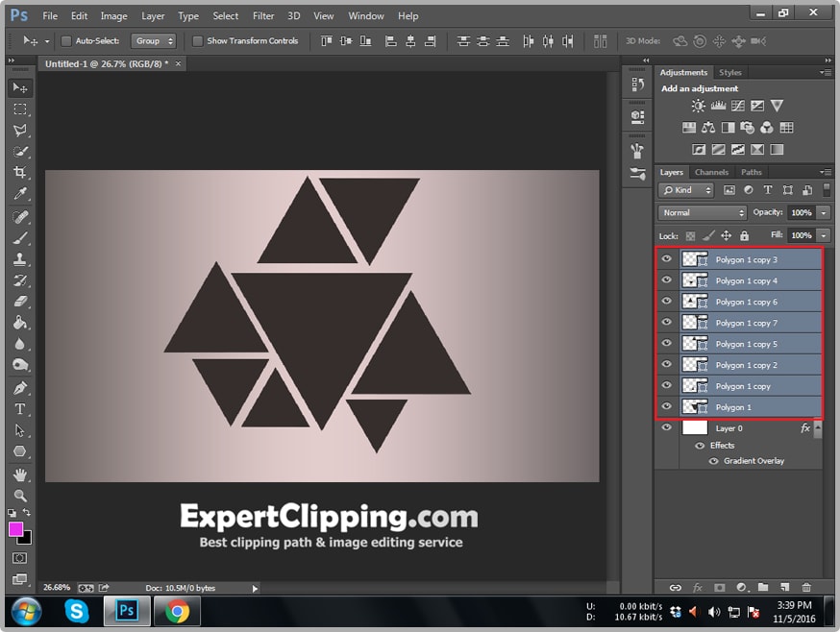Pick the Zoom tool
The width and height of the screenshot is (840, 632).
coord(19,496)
